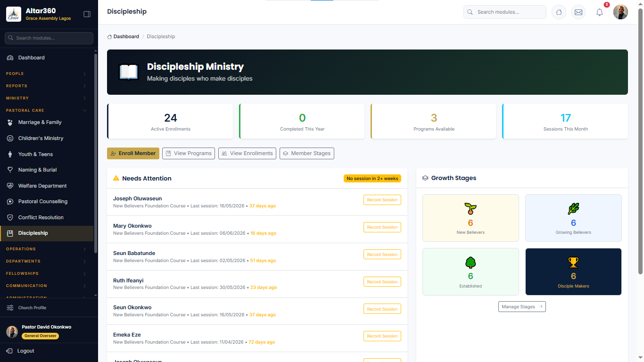Expand the PEOPLE sidebar section
Image resolution: width=644 pixels, height=362 pixels.
tap(47, 74)
